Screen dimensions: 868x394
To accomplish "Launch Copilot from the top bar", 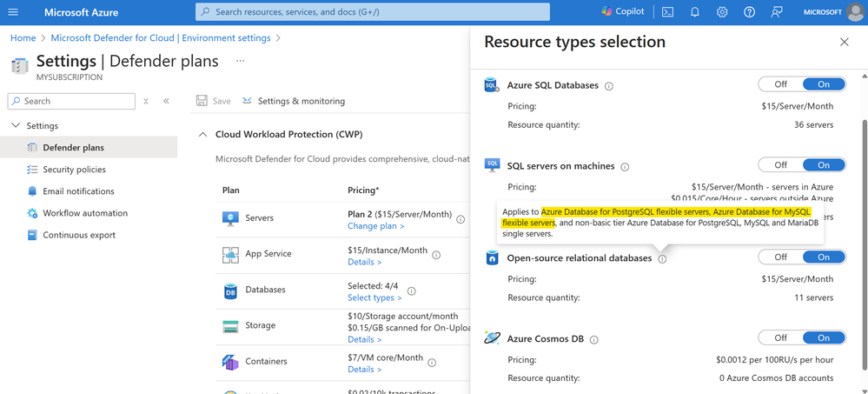I will click(623, 11).
